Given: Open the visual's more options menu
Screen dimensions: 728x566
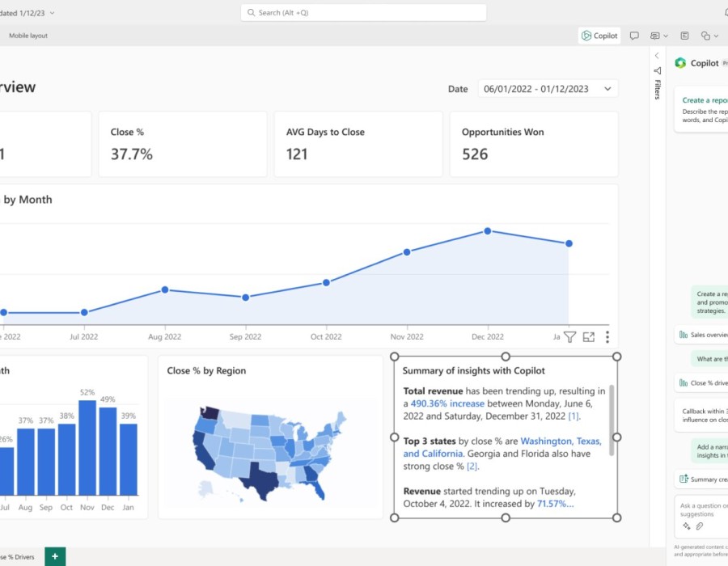Looking at the screenshot, I should click(x=607, y=337).
